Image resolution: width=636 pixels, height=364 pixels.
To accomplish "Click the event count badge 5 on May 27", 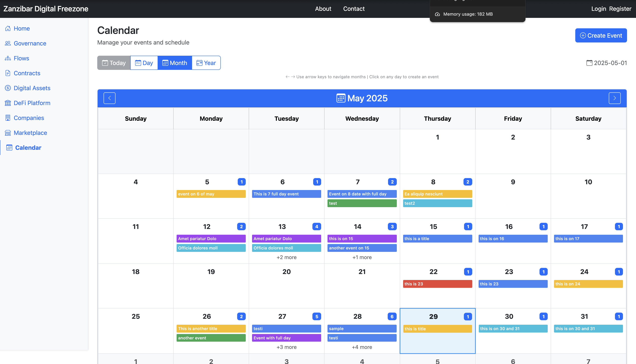I will click(x=317, y=316).
